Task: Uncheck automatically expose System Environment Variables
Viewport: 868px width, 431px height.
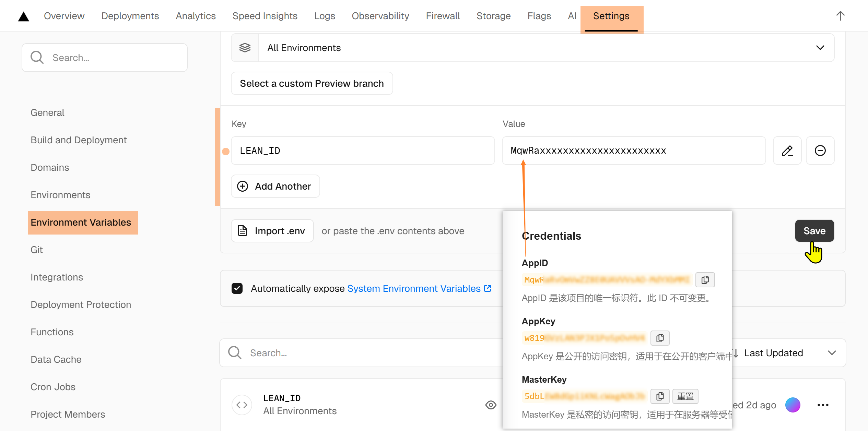Action: coord(237,288)
